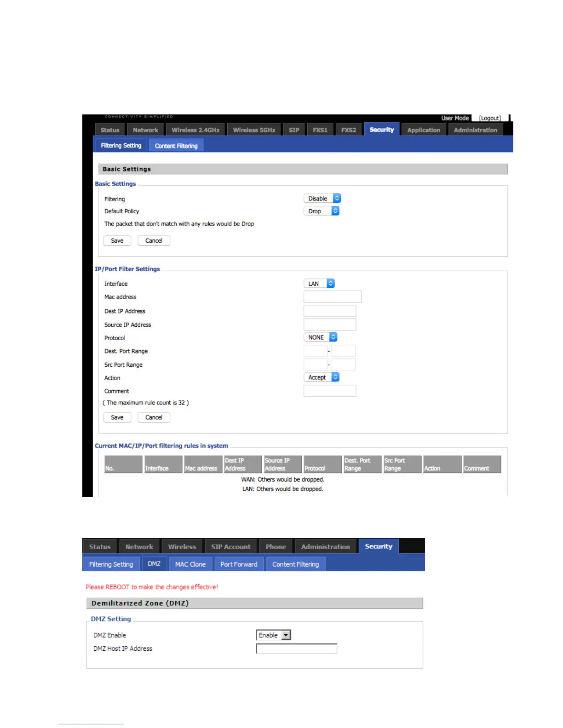The image size is (563, 728).
Task: Switch to Wireless 2.4GHz tab
Action: point(195,130)
